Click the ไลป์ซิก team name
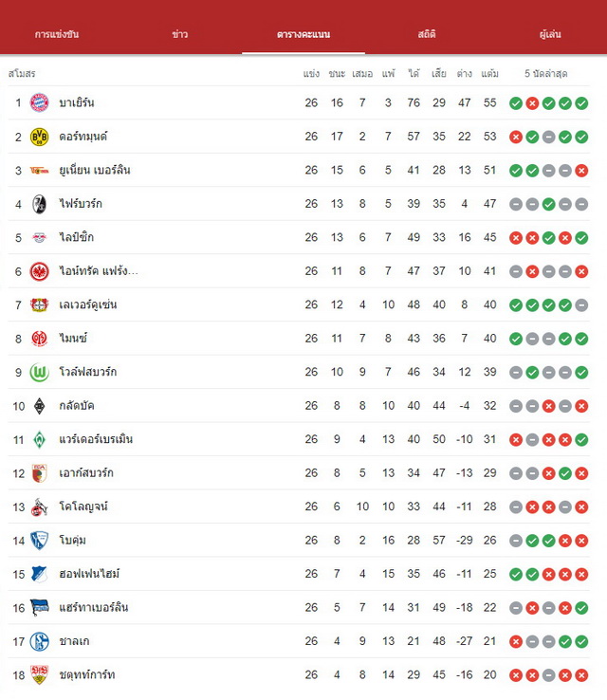Viewport: 607px width, 700px height. (x=76, y=237)
